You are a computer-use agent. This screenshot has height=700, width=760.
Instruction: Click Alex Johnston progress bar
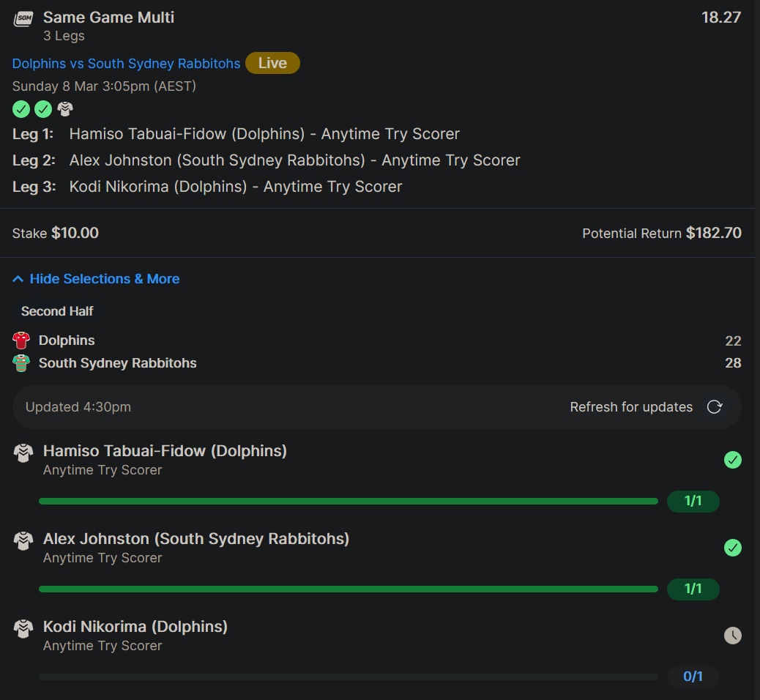[x=349, y=589]
